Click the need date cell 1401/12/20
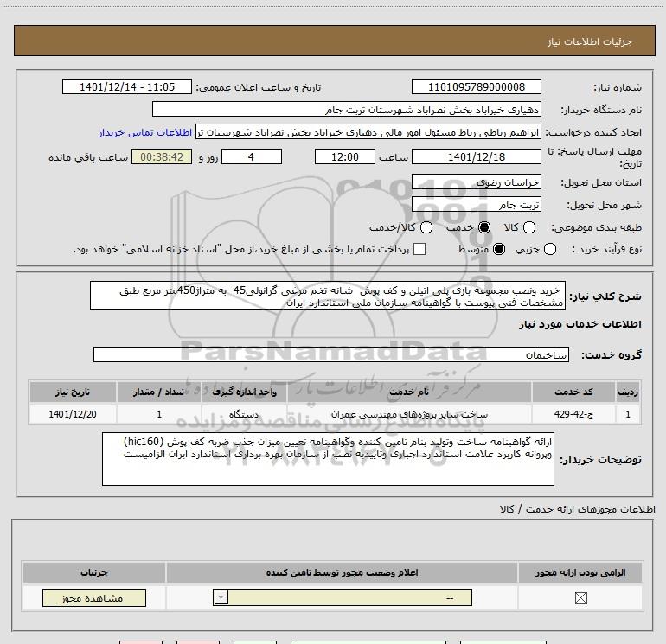 73,414
